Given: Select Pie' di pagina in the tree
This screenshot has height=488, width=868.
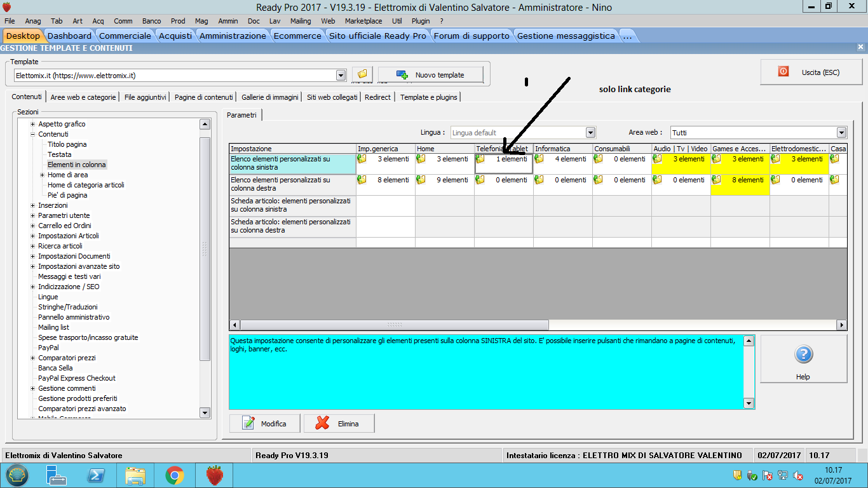Looking at the screenshot, I should 67,195.
